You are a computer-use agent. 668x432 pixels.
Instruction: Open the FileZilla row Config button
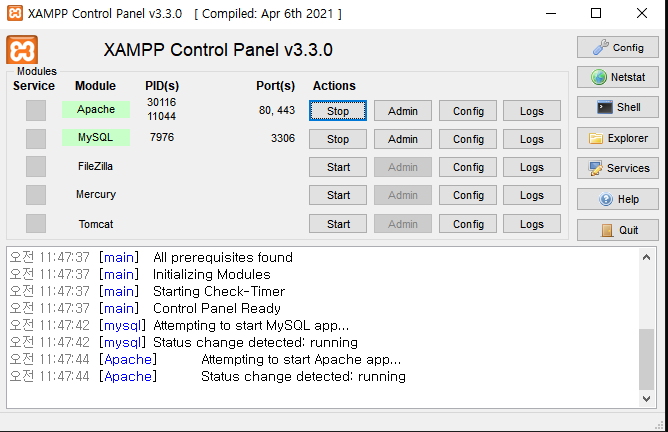click(468, 167)
